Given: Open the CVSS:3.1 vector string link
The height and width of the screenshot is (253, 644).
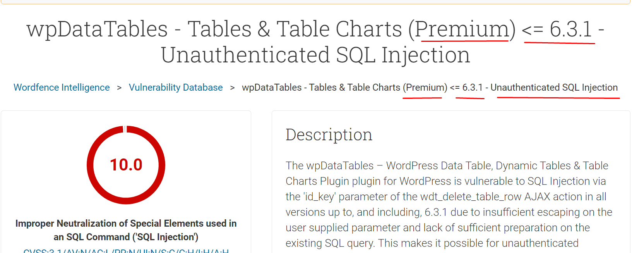Looking at the screenshot, I should point(126,251).
